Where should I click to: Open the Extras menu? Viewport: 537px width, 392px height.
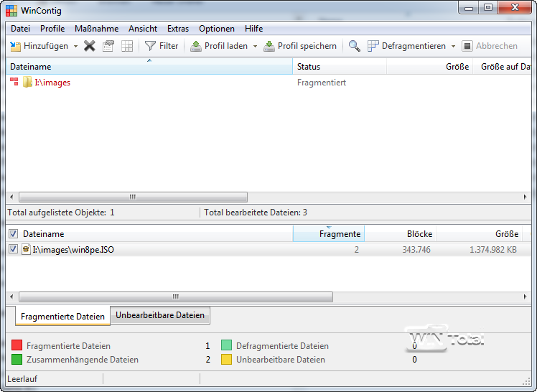(178, 29)
